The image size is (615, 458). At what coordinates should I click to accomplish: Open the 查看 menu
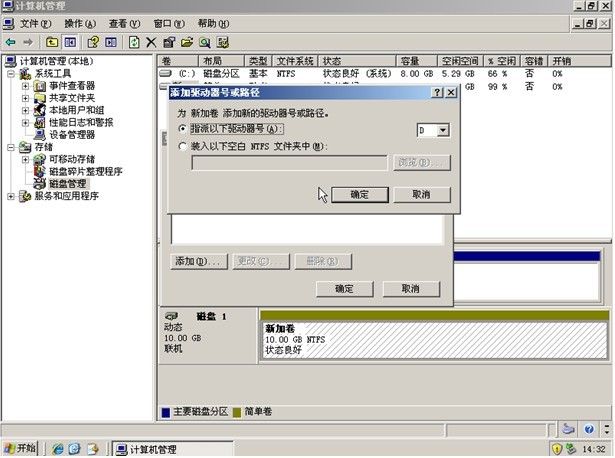coord(124,24)
